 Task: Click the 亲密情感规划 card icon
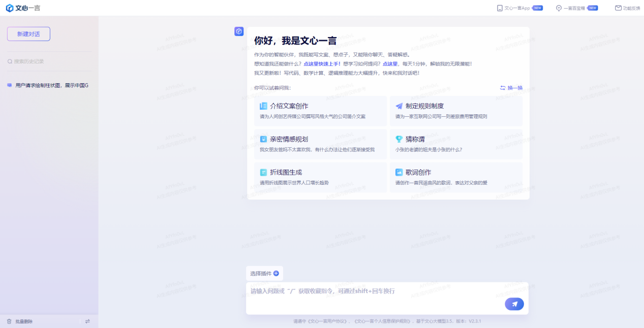tap(263, 139)
